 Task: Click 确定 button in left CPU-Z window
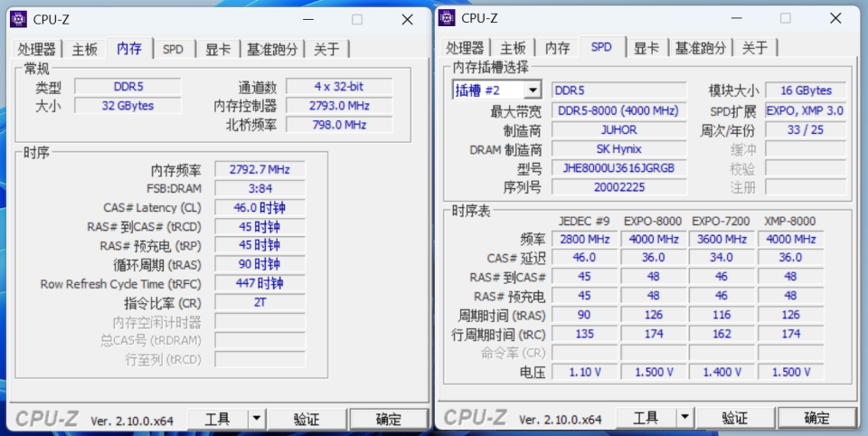coord(389,419)
